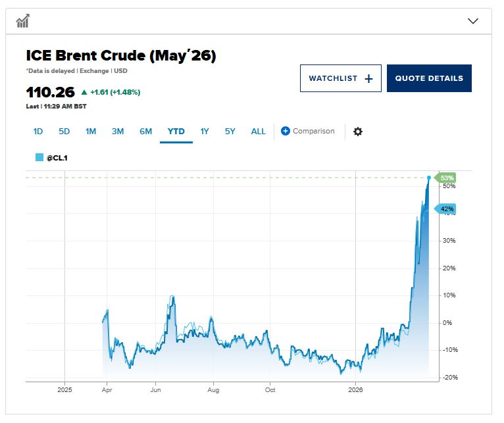Click the ICE Brent Crude title
The height and width of the screenshot is (423, 504).
pos(121,56)
